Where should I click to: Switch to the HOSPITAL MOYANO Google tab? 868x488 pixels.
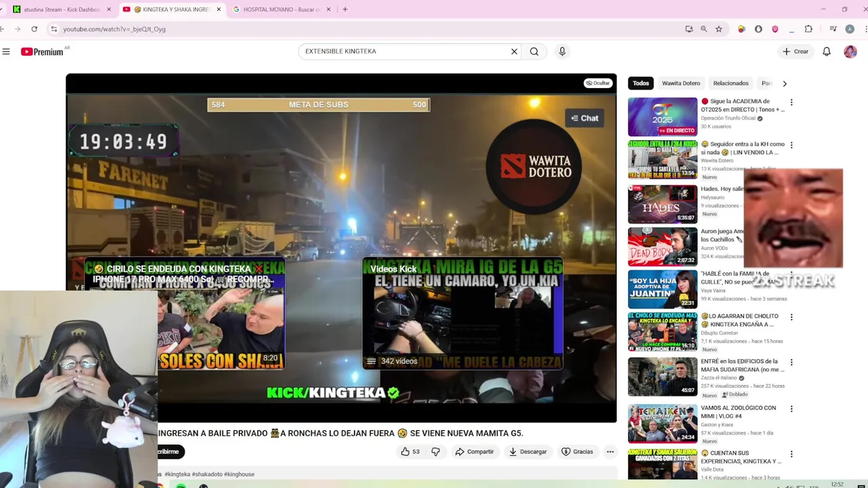281,9
